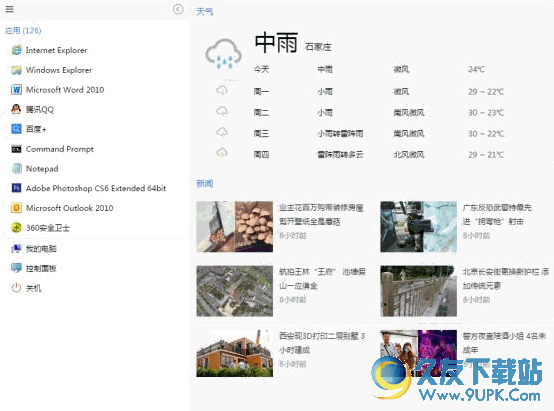Click the 周一 forecast cloud icon
The width and height of the screenshot is (554, 411).
(222, 90)
